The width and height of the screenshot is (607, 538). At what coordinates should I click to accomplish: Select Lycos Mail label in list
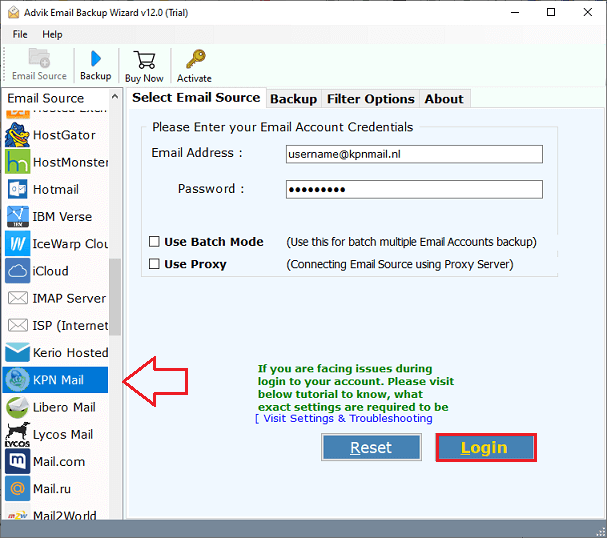tap(63, 434)
